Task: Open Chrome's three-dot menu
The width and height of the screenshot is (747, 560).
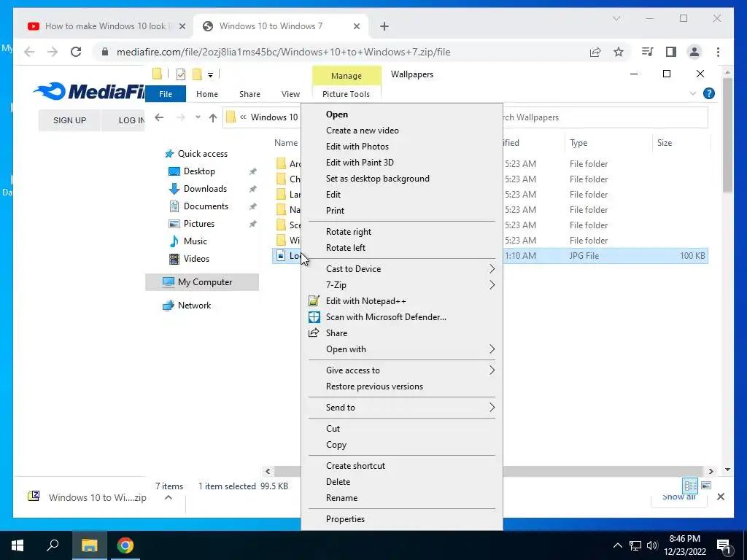Action: tap(718, 52)
